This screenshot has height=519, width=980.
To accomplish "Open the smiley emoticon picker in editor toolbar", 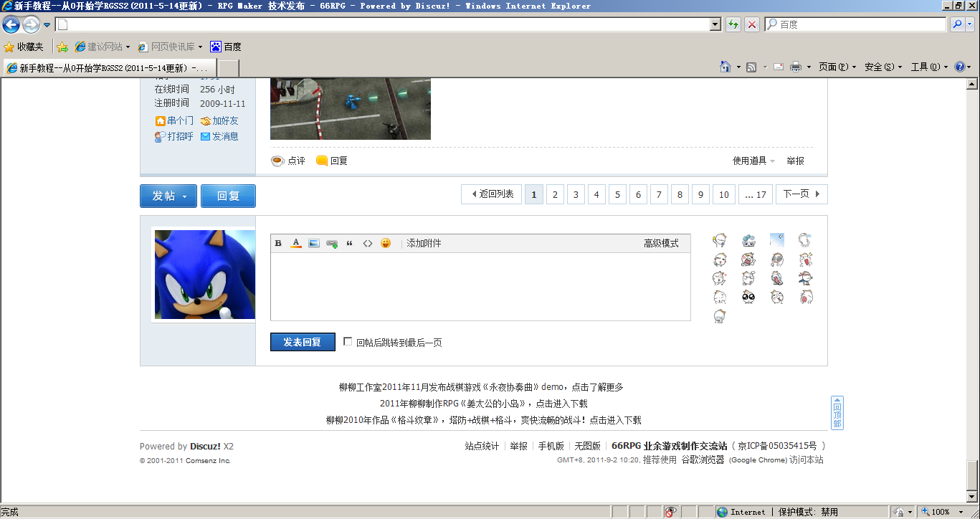I will [386, 244].
